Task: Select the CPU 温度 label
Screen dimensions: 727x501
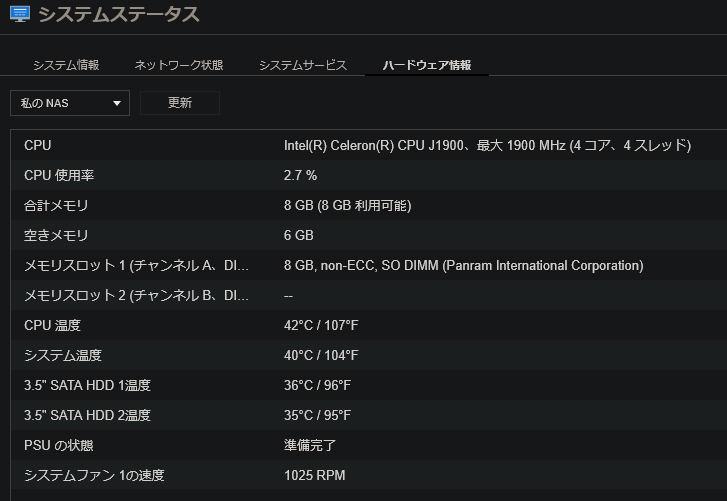Action: tap(52, 325)
